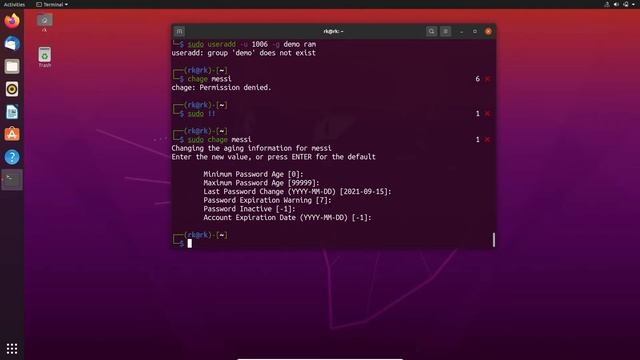640x360 pixels.
Task: Click "Password Expiration Warning [7]:" line
Action: (267, 200)
